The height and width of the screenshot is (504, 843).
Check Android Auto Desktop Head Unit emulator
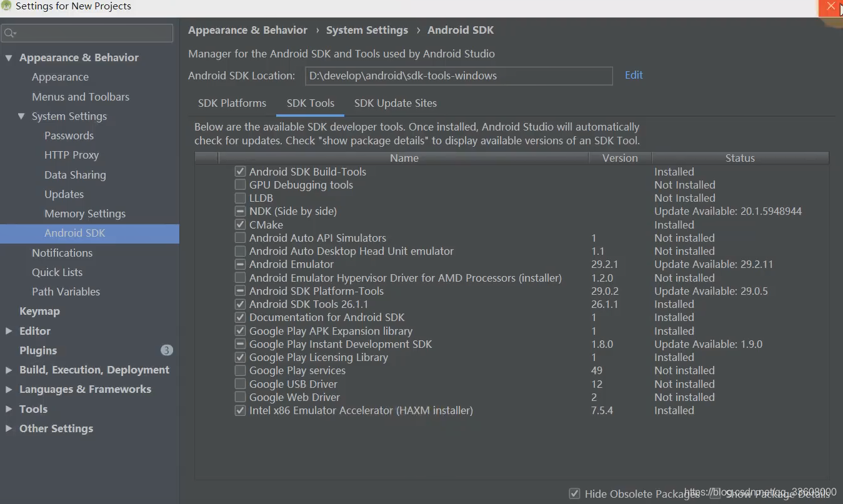click(x=240, y=251)
